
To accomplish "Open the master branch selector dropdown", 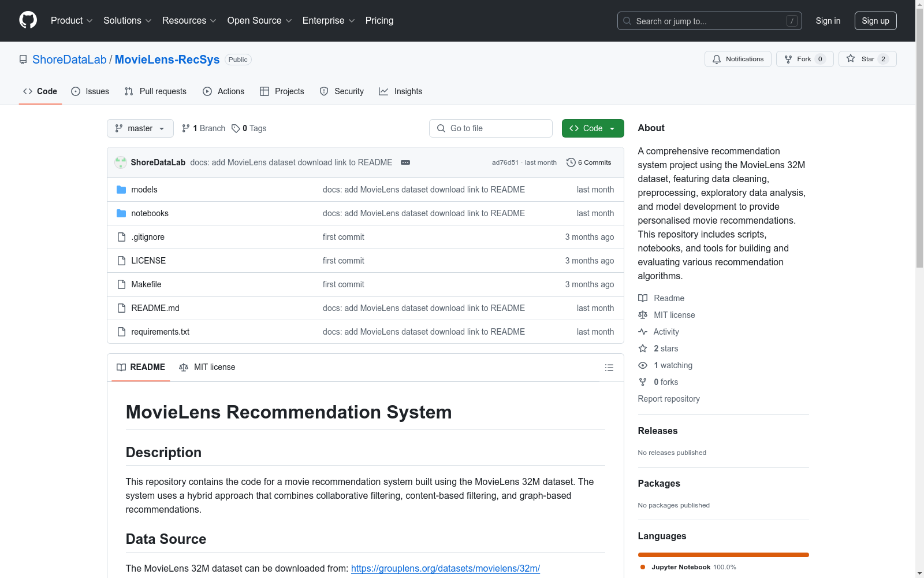I will [140, 128].
